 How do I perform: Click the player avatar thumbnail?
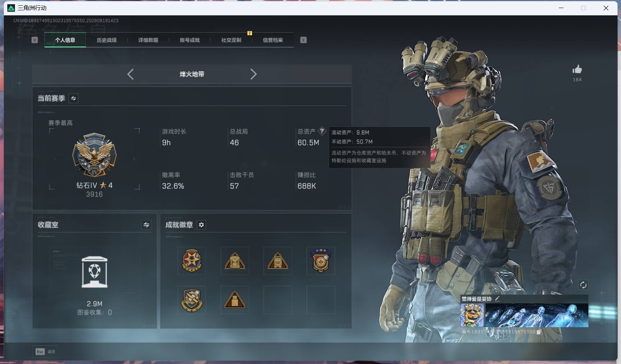coord(472,315)
